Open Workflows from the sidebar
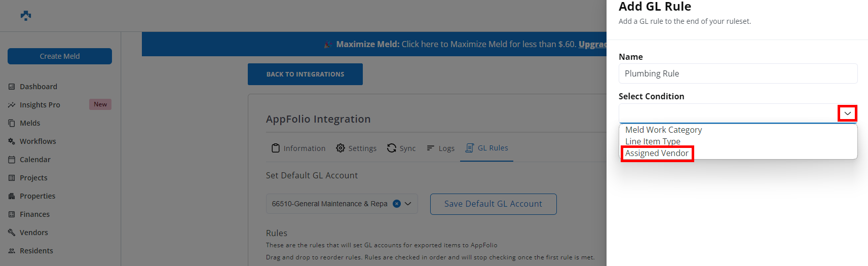The height and width of the screenshot is (266, 868). coord(37,141)
